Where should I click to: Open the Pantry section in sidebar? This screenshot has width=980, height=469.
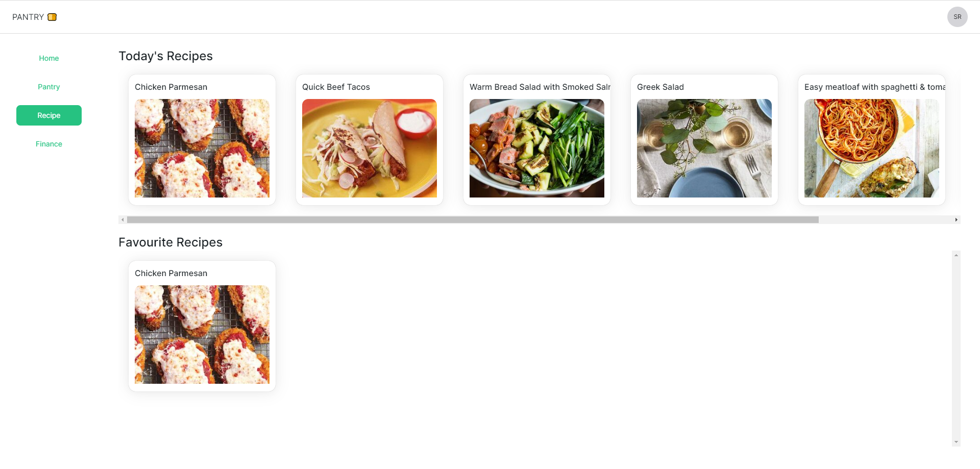(x=49, y=87)
